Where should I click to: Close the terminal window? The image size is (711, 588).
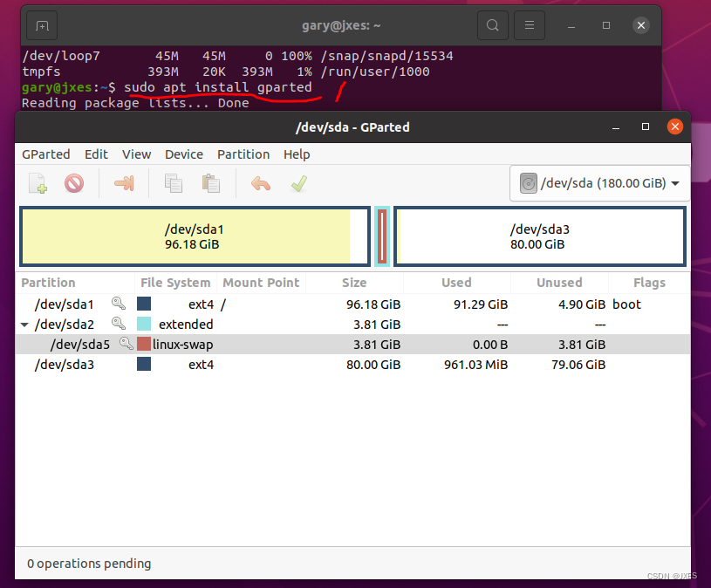click(x=641, y=25)
